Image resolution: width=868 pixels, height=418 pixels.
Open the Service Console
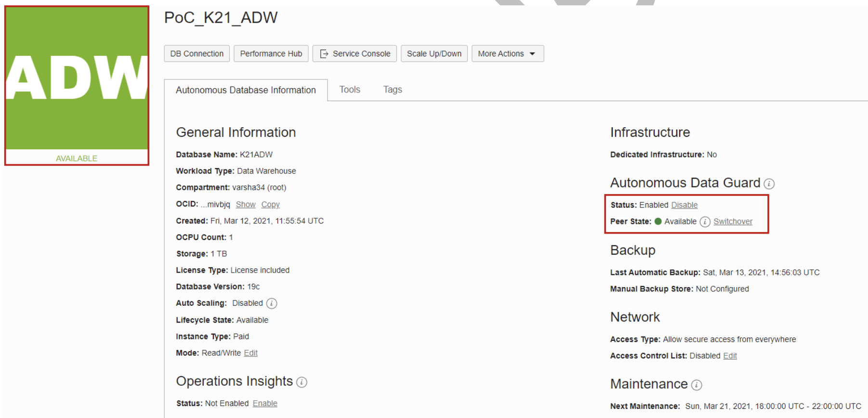pyautogui.click(x=355, y=53)
